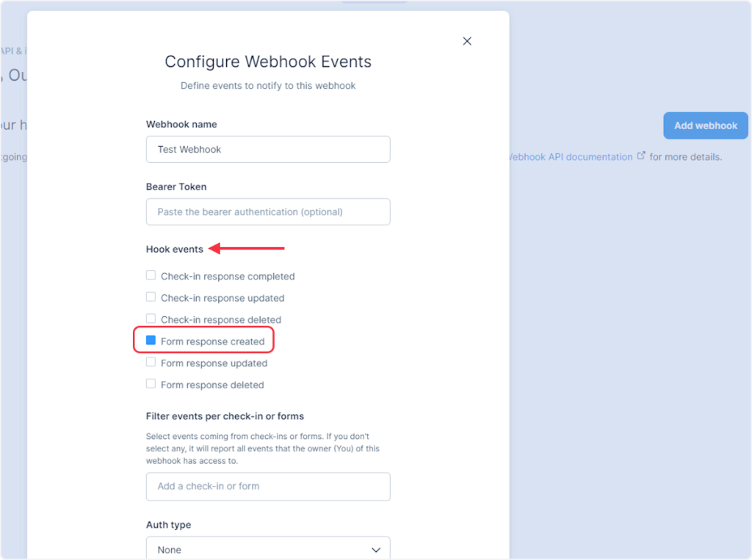Select the Form response deleted checkbox
752x560 pixels.
click(x=151, y=384)
